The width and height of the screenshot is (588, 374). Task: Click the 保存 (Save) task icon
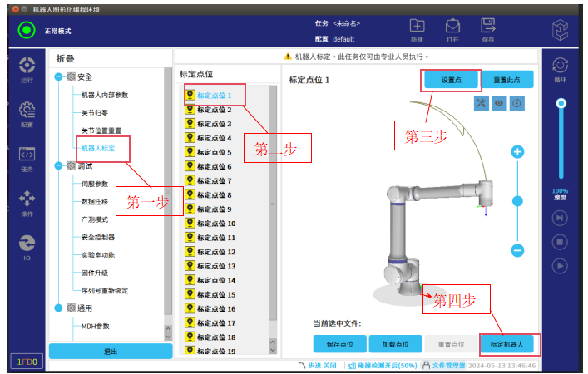coord(488,29)
